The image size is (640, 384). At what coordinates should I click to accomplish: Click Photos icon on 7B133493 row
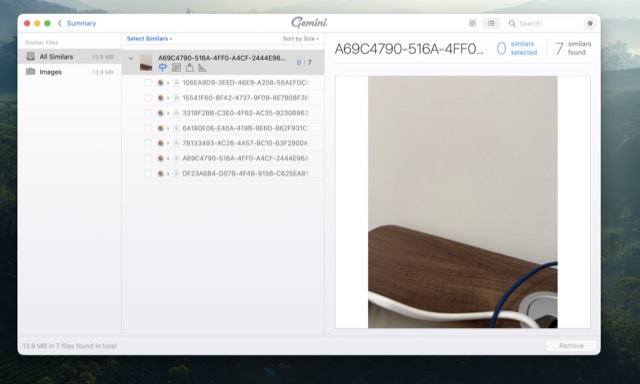(x=161, y=143)
